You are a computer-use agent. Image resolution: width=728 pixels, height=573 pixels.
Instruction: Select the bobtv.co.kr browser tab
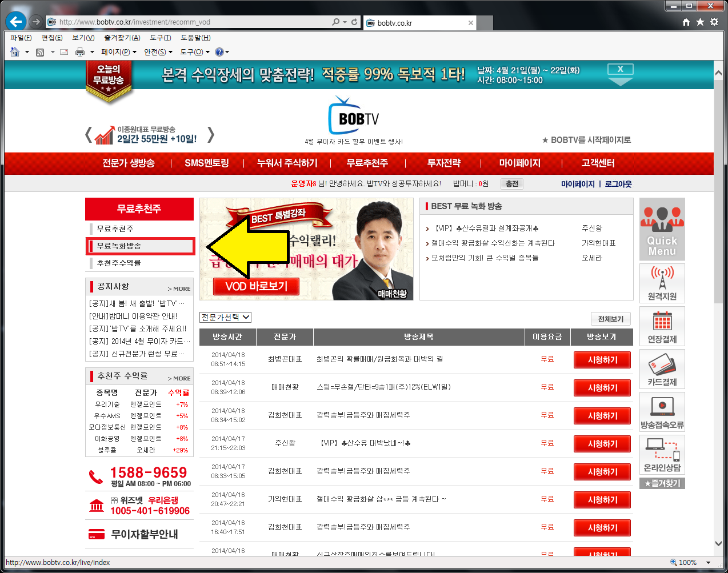pos(419,23)
